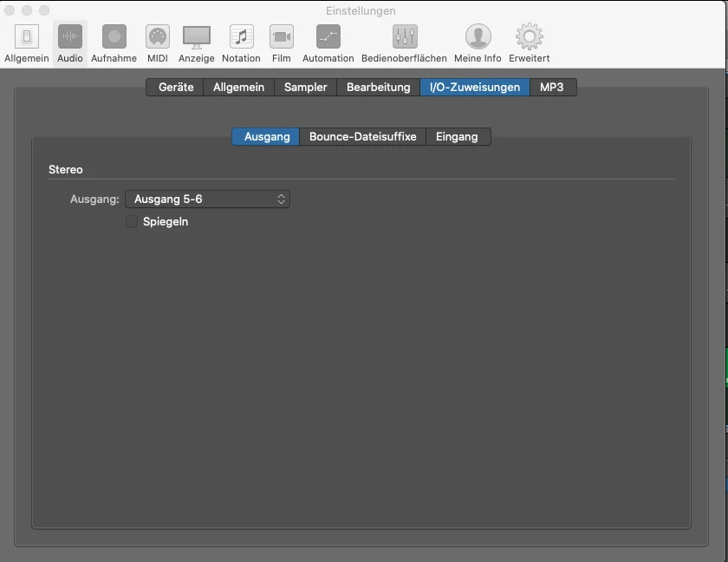Select the Audio waveform icon
The image size is (728, 562).
(69, 36)
